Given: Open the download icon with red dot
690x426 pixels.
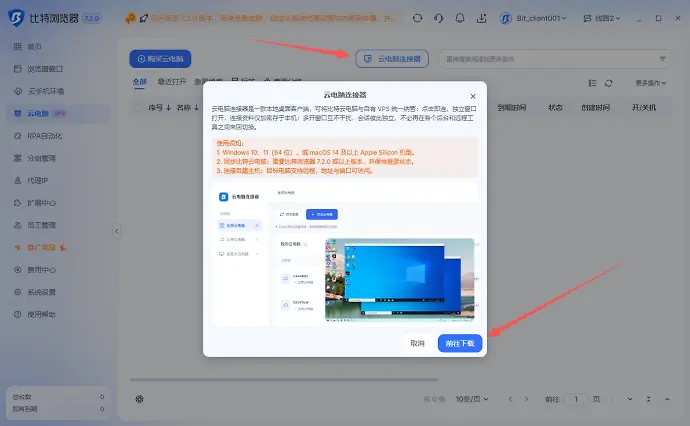Looking at the screenshot, I should pyautogui.click(x=481, y=18).
